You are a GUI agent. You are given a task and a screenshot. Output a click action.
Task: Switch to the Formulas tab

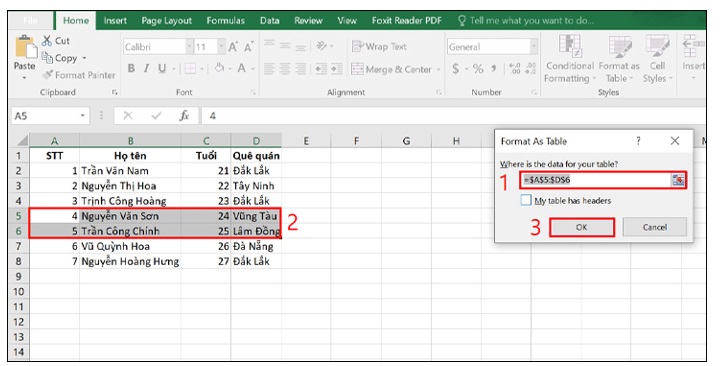point(225,21)
